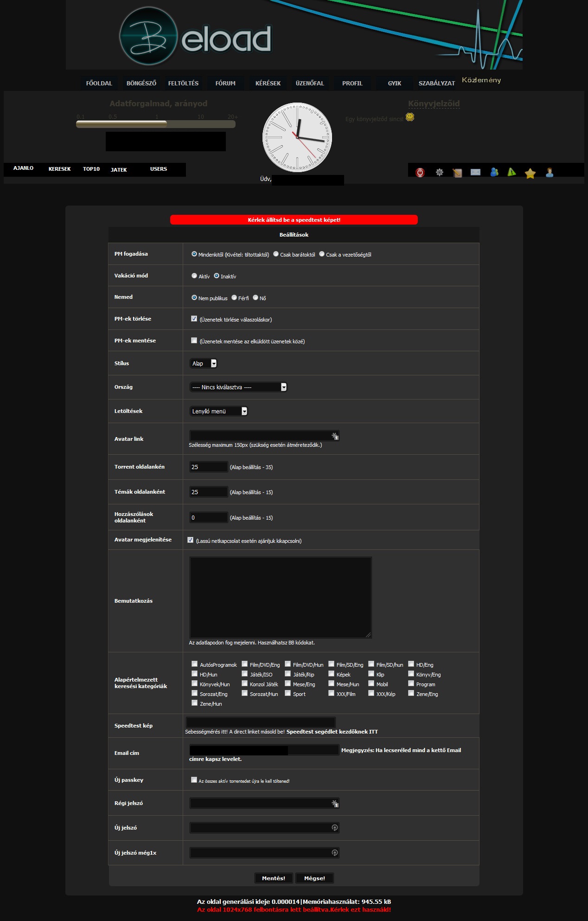Click the red power logout icon
The height and width of the screenshot is (921, 588).
click(420, 173)
